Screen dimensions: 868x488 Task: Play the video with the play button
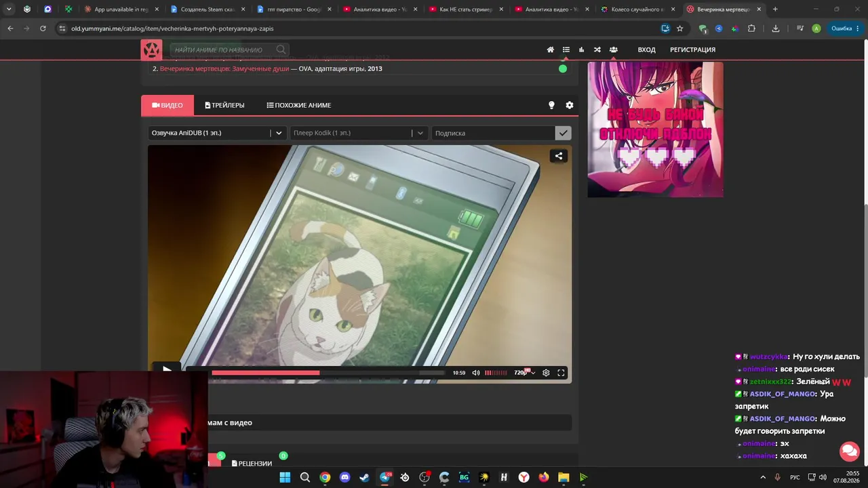click(167, 369)
